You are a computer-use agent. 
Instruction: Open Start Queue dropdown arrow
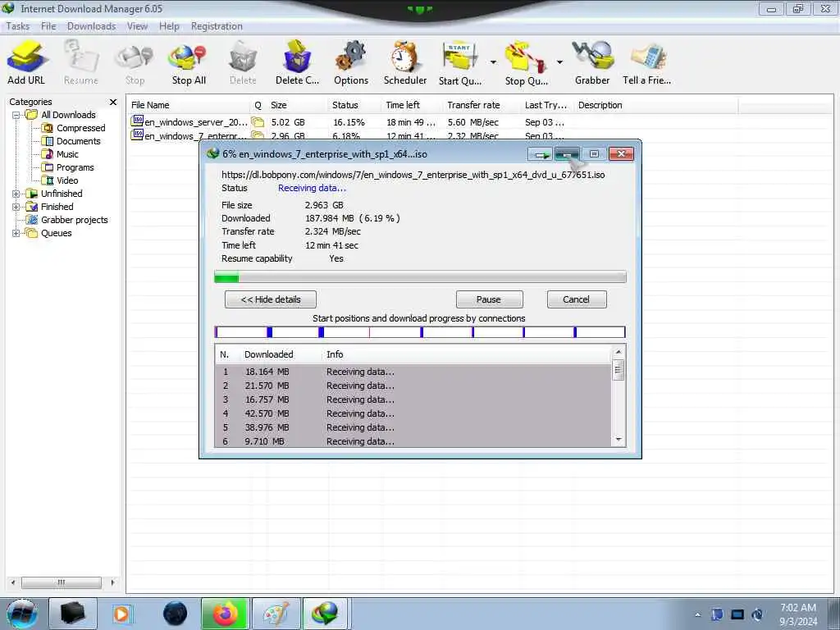(493, 62)
